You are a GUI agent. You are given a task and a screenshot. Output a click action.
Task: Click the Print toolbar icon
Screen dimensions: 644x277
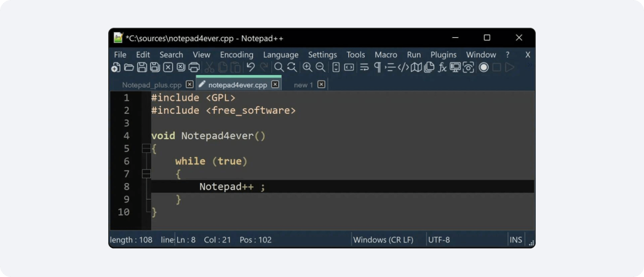[194, 67]
